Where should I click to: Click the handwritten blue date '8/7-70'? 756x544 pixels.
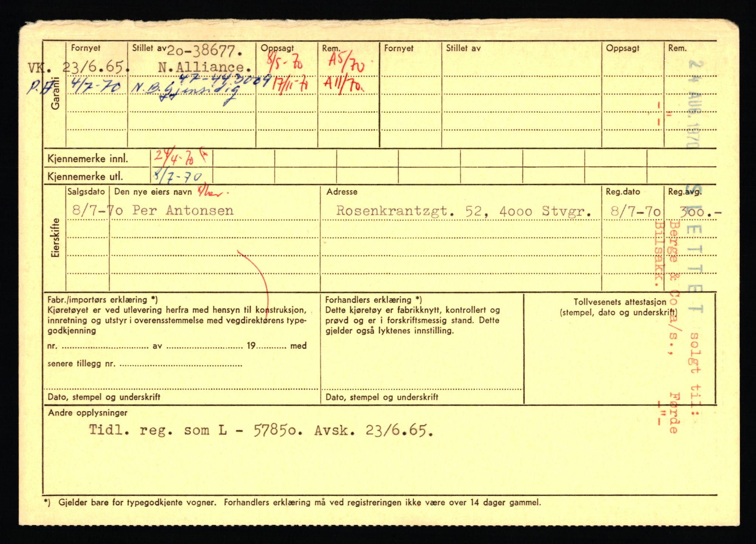pyautogui.click(x=178, y=177)
